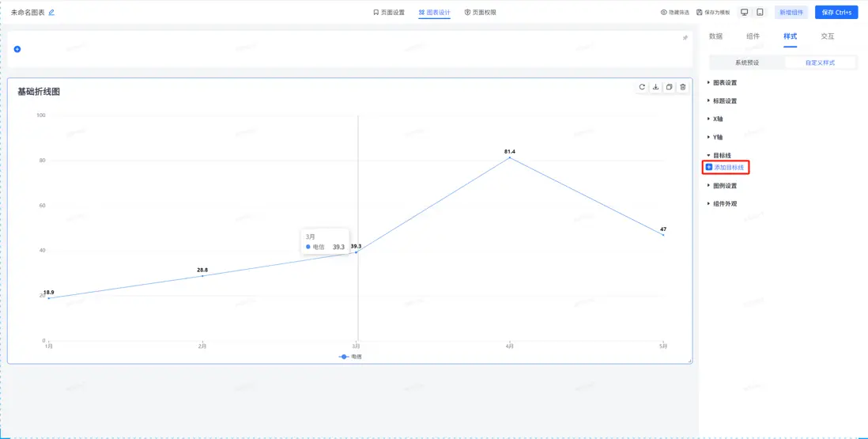Toggle the 电信 legend series
Screen dimensions: 868x439
pyautogui.click(x=350, y=357)
